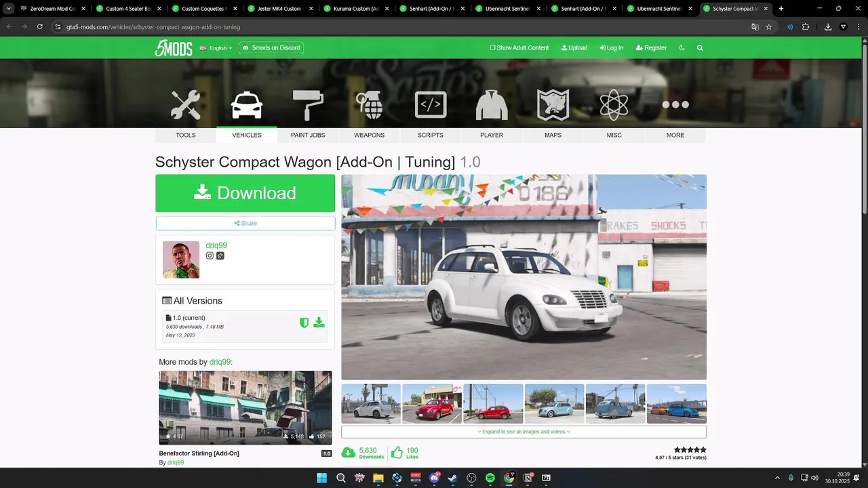Open the tab search dropdown arrow
The image size is (868, 488).
[x=8, y=9]
